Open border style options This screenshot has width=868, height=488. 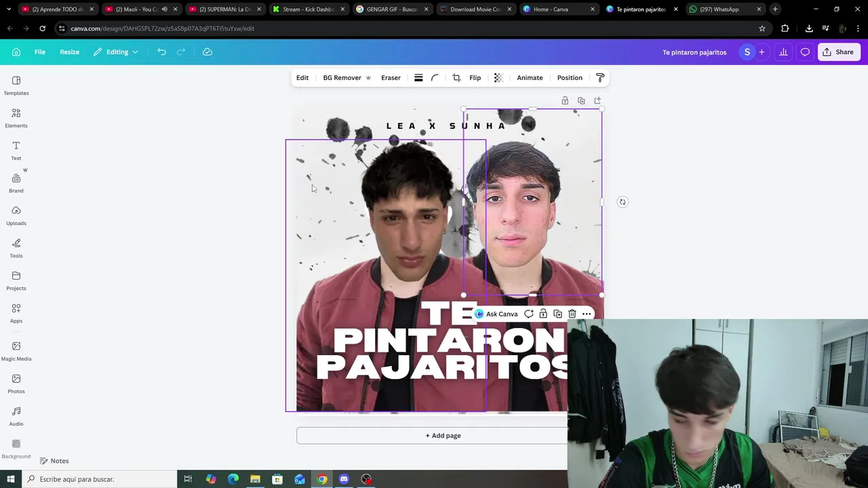[418, 78]
